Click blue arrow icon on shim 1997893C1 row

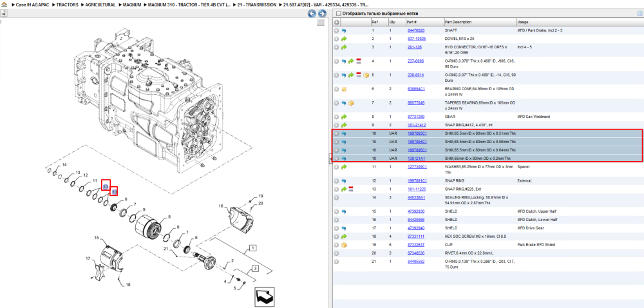click(x=344, y=133)
